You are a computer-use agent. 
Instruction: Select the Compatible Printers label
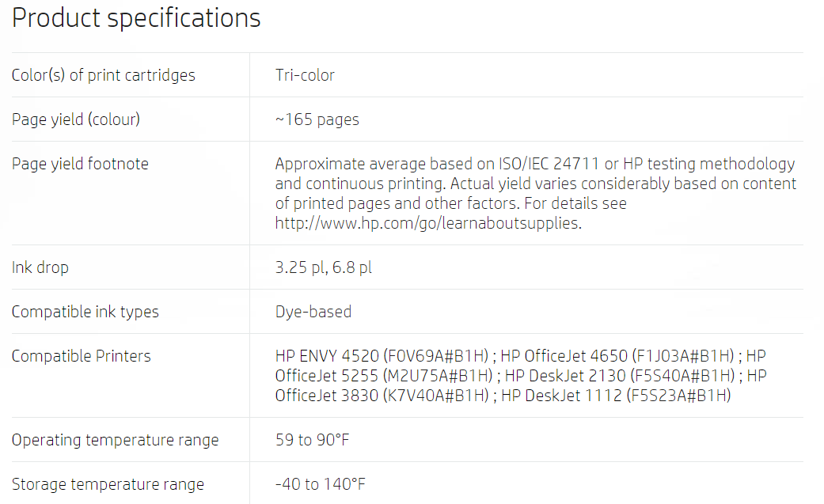tap(81, 356)
